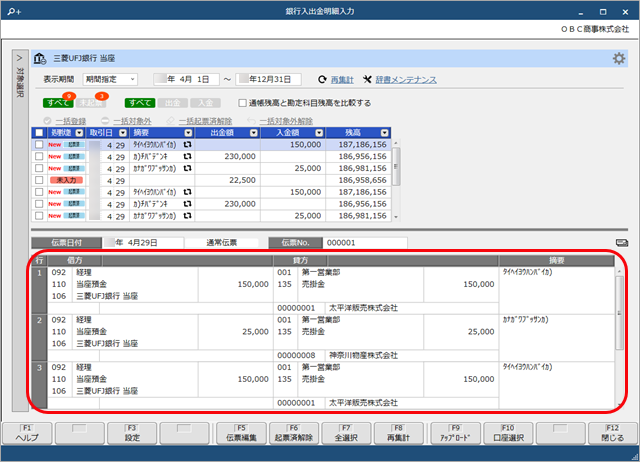Click the F7 全選択 button
This screenshot has width=640, height=462.
tap(346, 433)
